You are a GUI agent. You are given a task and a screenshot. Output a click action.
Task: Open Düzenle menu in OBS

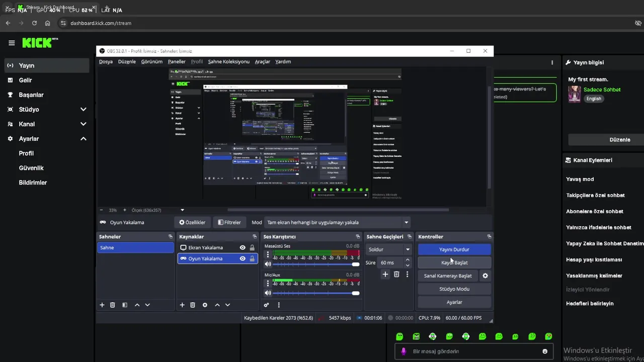127,61
